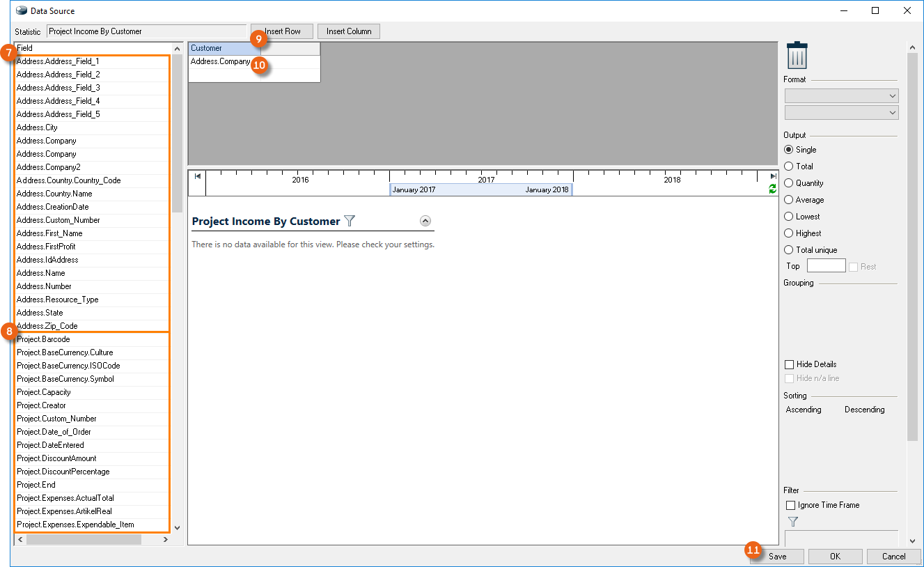Click the funnel icon under Filter section
The image size is (924, 567).
(x=792, y=521)
